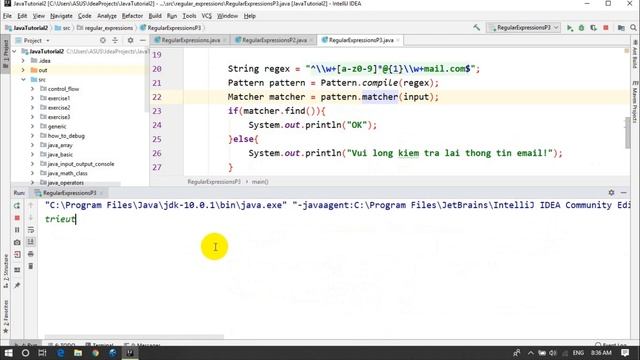Open the Navigate menu

[x=61, y=16]
